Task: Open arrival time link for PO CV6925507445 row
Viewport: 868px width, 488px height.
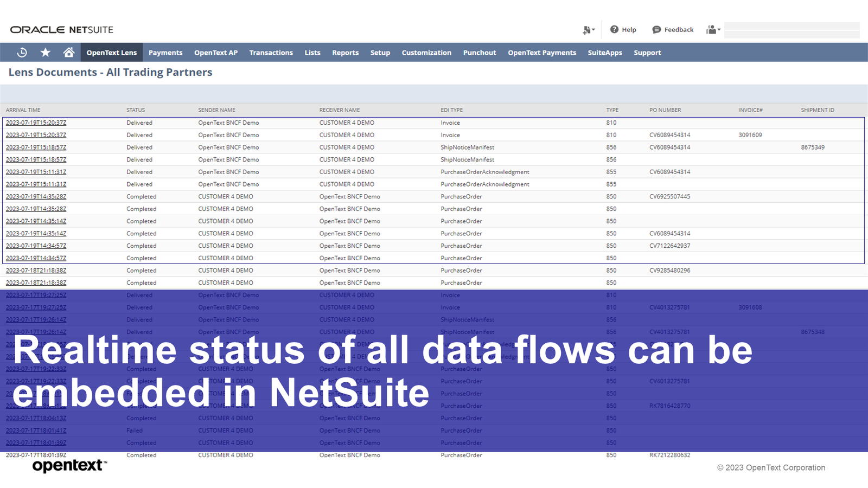Action: pos(36,197)
